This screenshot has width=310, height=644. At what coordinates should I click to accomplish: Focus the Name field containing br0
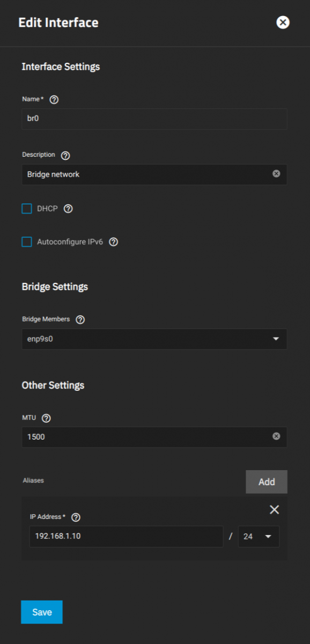[x=154, y=119]
